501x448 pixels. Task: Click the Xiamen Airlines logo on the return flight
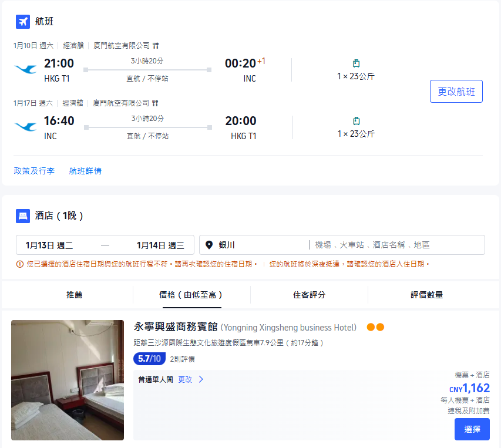click(x=25, y=127)
